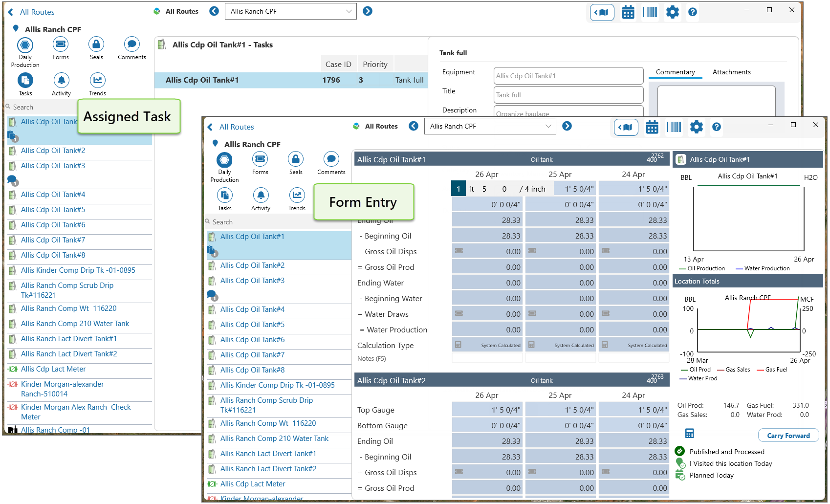Toggle the Published and Processed status

coord(680,452)
